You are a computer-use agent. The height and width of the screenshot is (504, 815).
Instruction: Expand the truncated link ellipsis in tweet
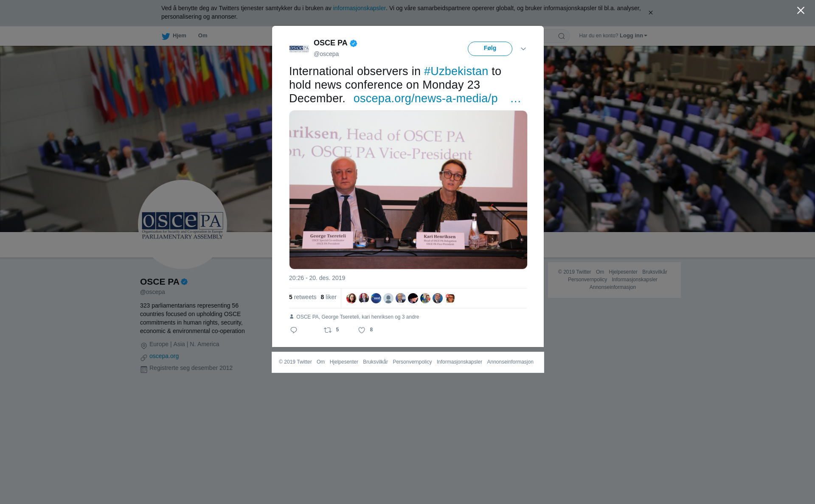(x=516, y=98)
